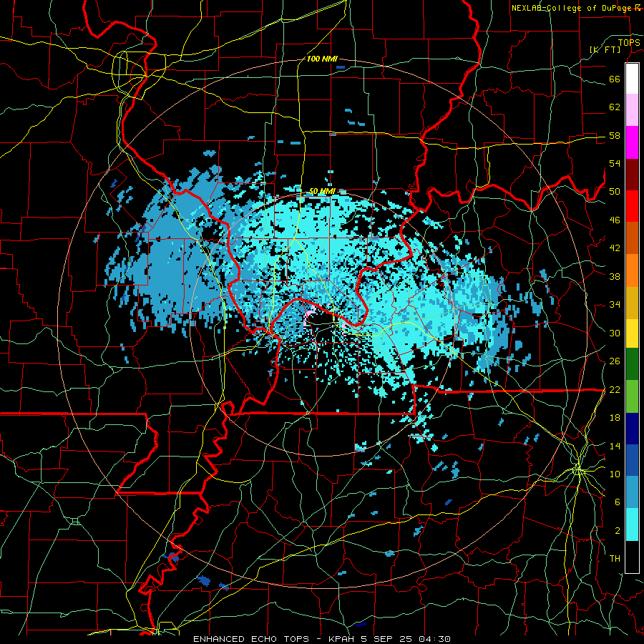The height and width of the screenshot is (644, 644).
Task: Click the legend value 34
Action: point(615,305)
